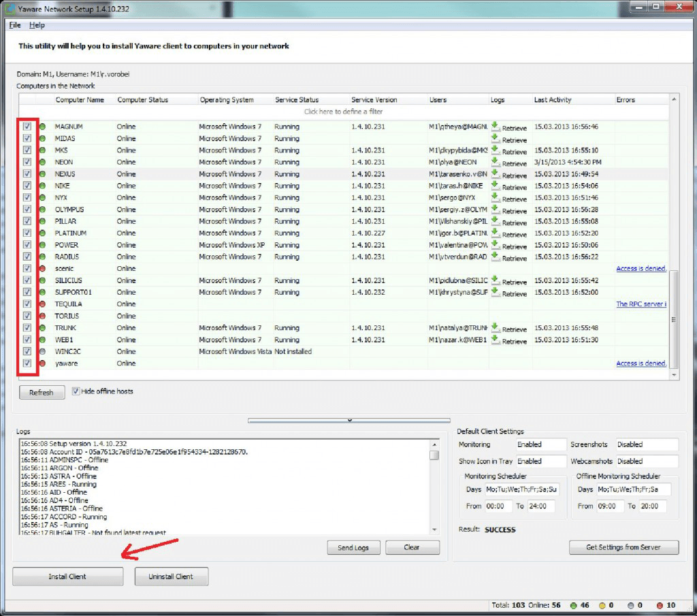Open the Screenshots setting dropdown
This screenshot has width=697, height=616.
tap(647, 444)
